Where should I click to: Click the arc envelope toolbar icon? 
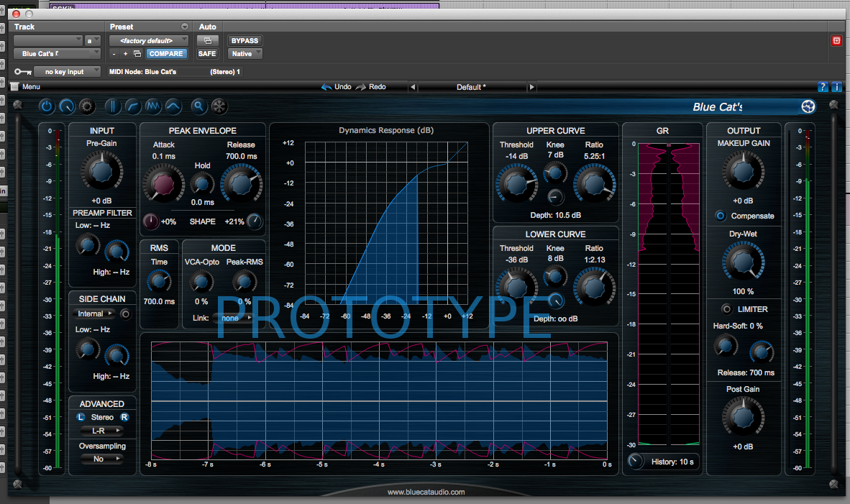coord(173,106)
